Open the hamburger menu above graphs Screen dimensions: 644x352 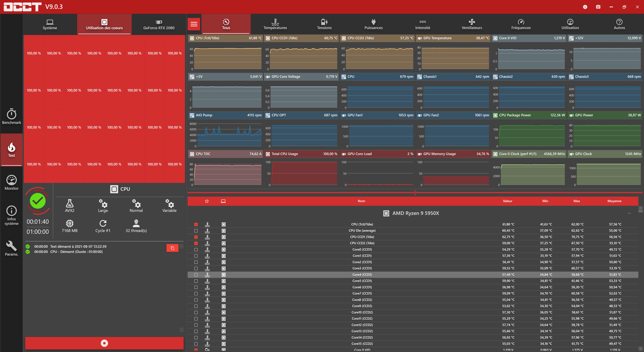tap(194, 24)
